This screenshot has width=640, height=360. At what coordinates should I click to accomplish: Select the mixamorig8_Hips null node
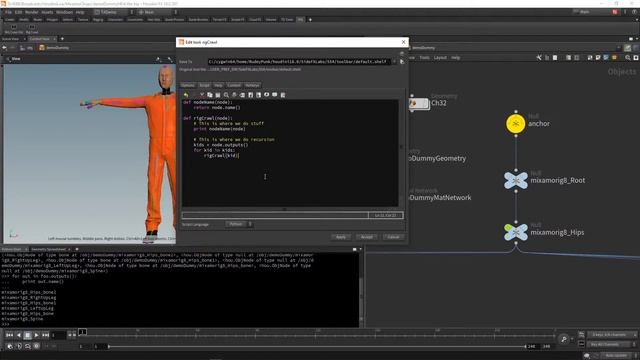516,232
